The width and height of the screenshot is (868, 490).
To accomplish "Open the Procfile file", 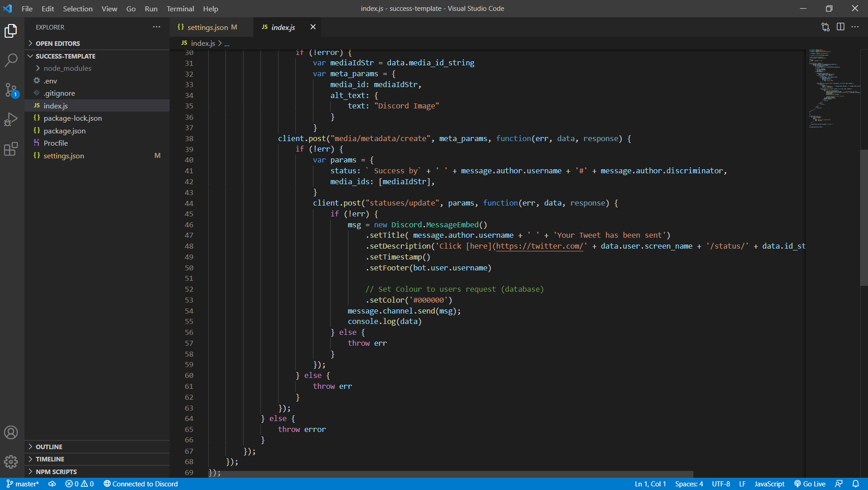I will (97, 143).
